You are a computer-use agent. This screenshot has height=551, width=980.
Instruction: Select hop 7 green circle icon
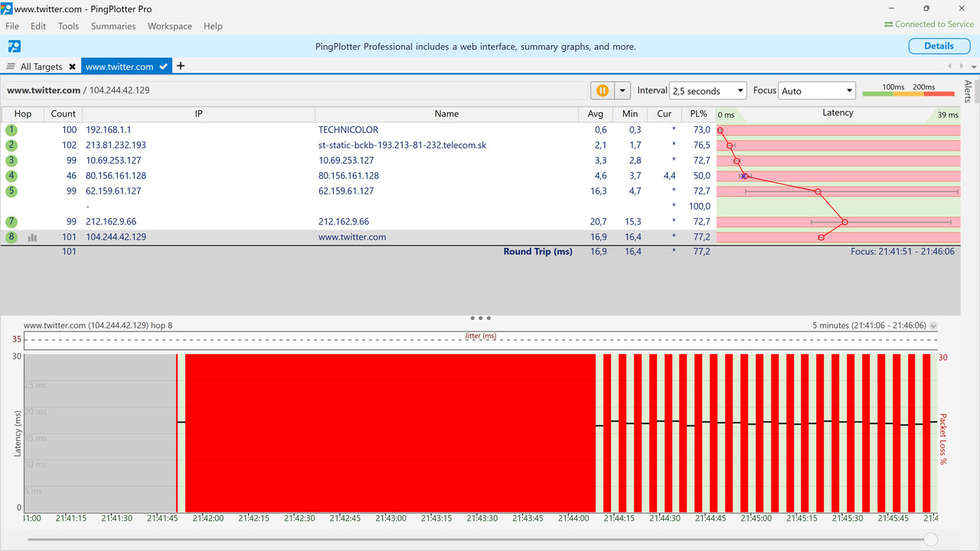[x=11, y=222]
